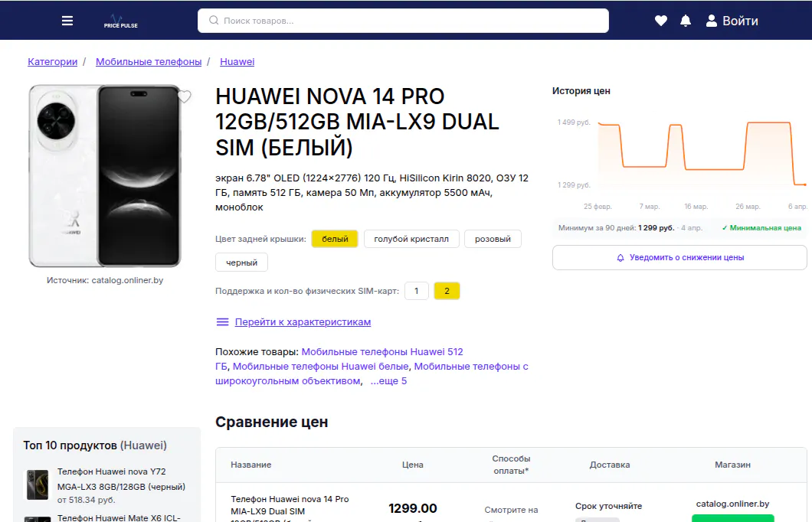Click Минимальная цена green label
Viewport: 812px width, 522px height.
click(761, 227)
